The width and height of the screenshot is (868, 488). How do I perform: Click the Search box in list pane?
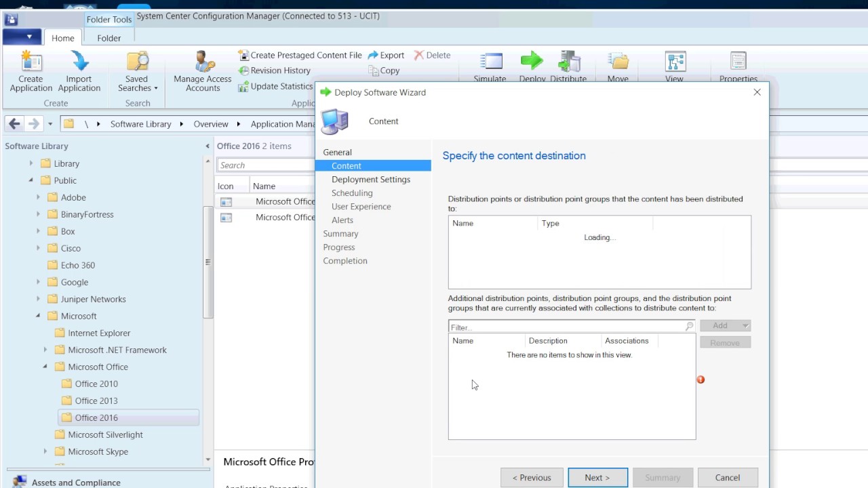coord(266,165)
